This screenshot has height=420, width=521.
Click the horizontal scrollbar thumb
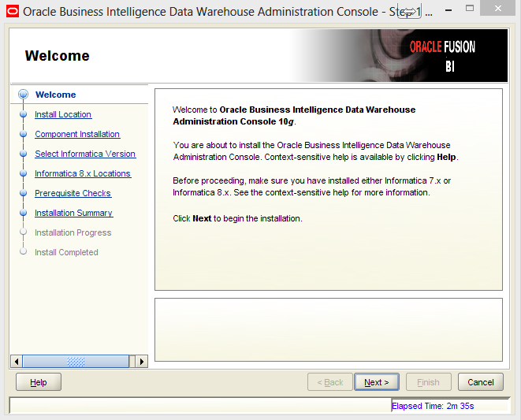click(76, 362)
